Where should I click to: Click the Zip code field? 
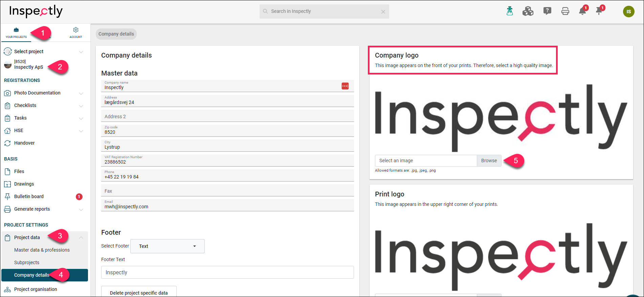227,131
